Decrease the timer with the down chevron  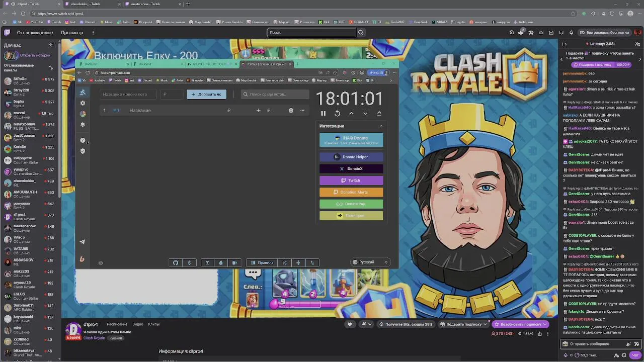365,114
